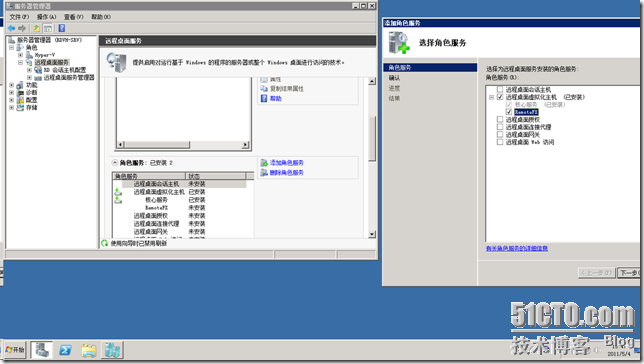Image resolution: width=644 pixels, height=364 pixels.
Task: Click the horizontal scrollbar right arrow in events list
Action: point(245,145)
